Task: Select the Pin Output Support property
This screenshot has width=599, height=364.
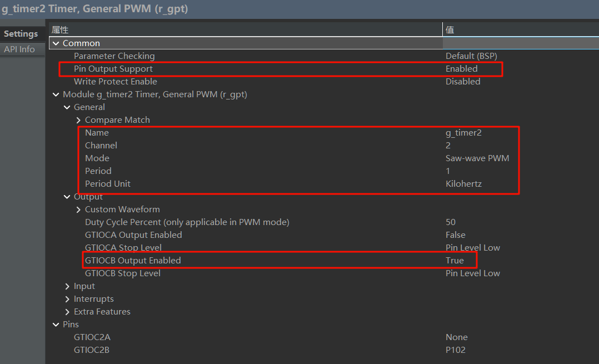Action: pyautogui.click(x=113, y=69)
